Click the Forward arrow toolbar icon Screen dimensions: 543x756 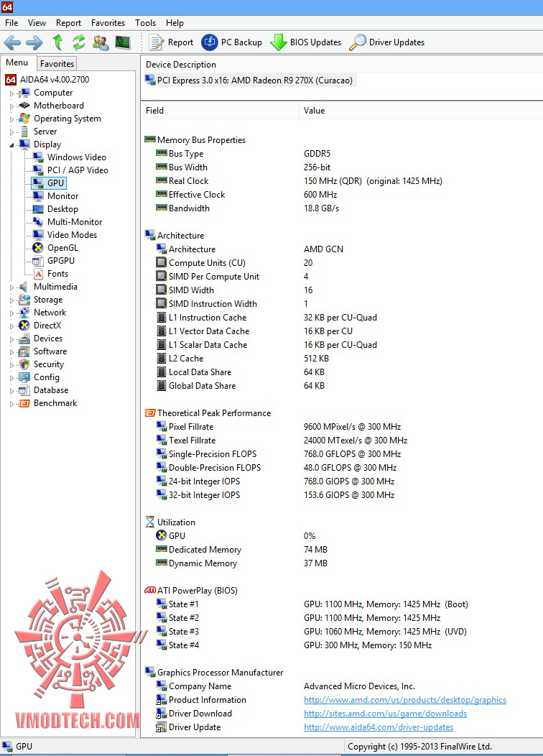(34, 42)
